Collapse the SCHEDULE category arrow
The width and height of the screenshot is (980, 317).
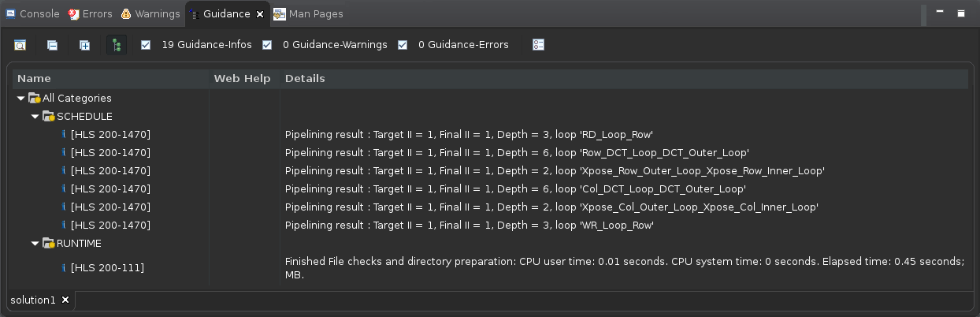(x=35, y=117)
